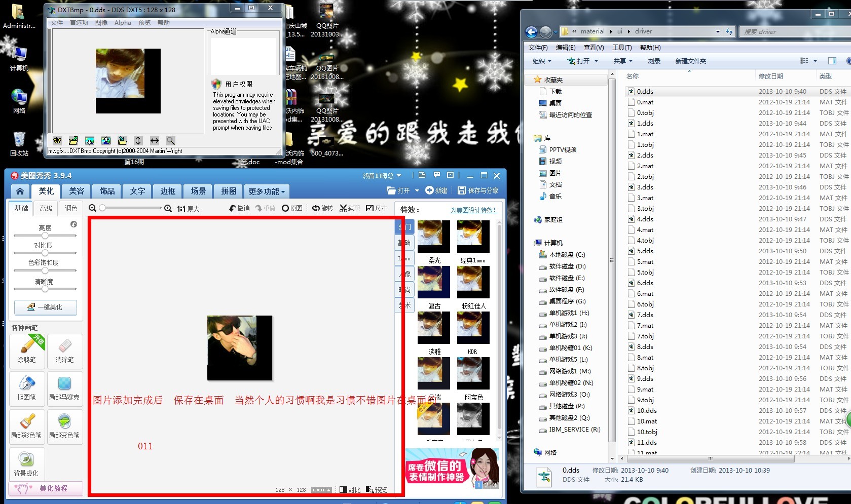
Task: Open the 更多功能 dropdown tab
Action: (x=266, y=191)
